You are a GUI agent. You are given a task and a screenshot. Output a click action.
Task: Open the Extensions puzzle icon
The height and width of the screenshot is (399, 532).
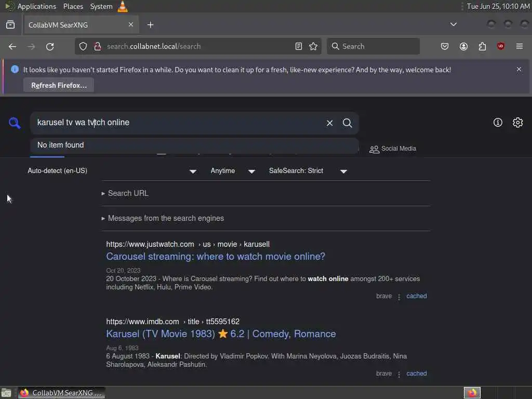482,46
